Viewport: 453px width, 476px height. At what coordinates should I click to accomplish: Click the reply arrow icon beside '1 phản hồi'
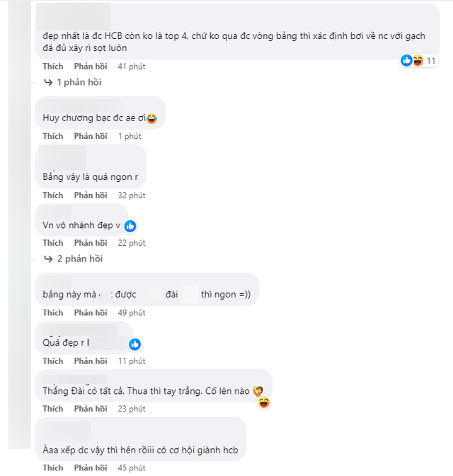pyautogui.click(x=48, y=82)
